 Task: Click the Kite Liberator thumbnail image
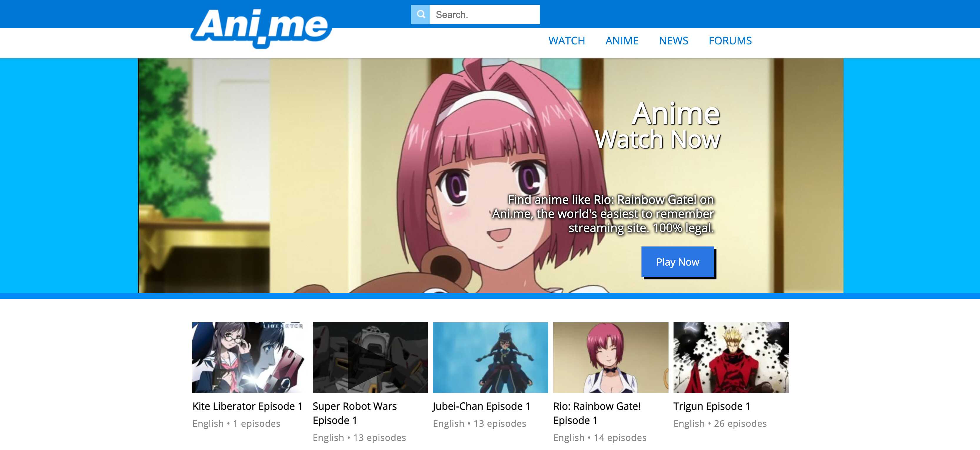point(250,357)
